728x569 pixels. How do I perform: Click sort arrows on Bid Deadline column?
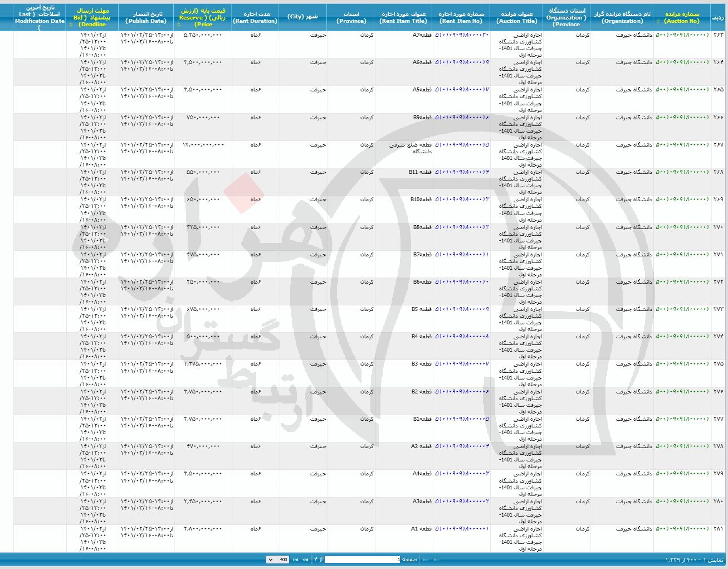(x=71, y=25)
